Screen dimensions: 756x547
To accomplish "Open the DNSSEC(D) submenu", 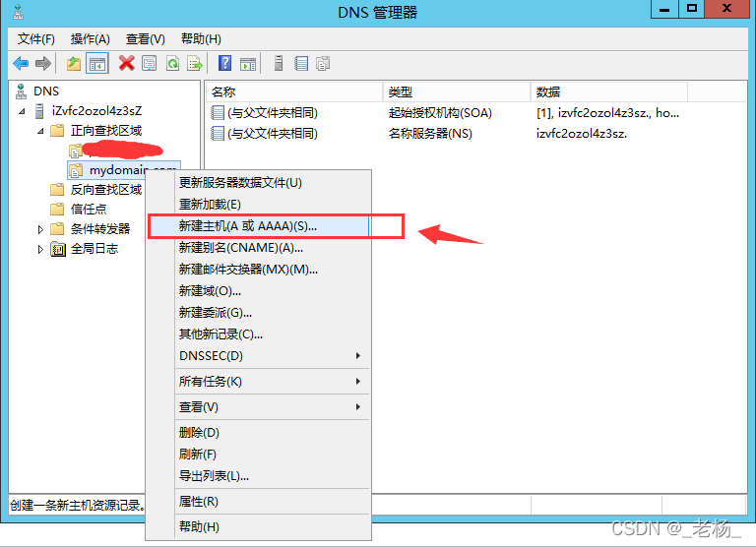I will (273, 356).
